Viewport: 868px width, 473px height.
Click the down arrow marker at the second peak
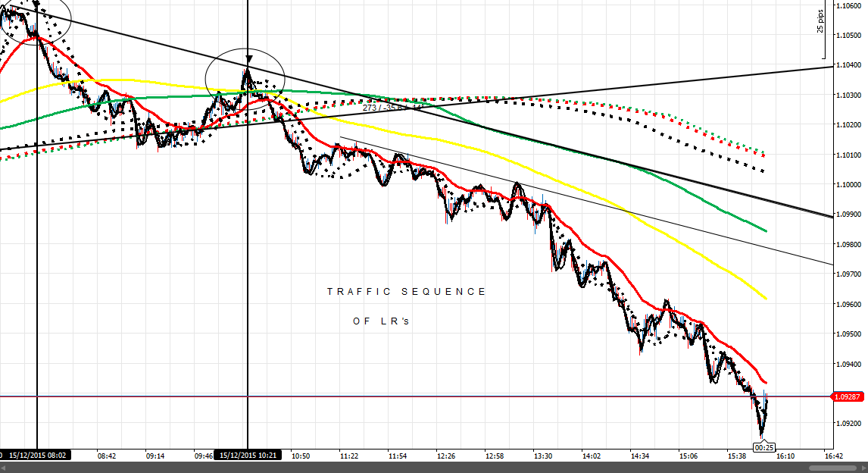pyautogui.click(x=248, y=59)
